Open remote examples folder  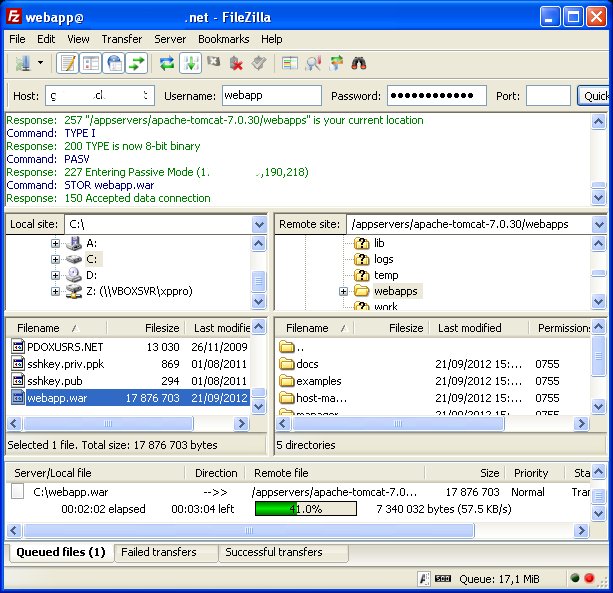(x=433, y=381)
